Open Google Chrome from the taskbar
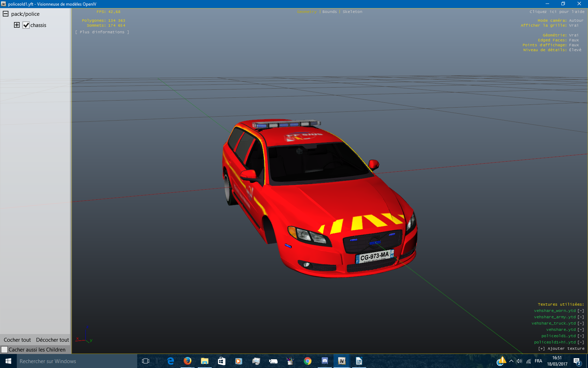Viewport: 588px width, 368px height. [307, 361]
